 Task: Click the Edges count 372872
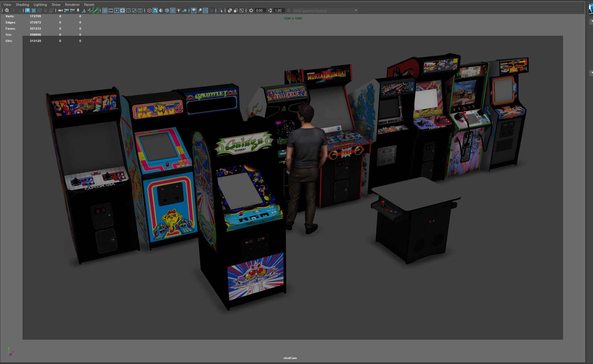coord(35,22)
